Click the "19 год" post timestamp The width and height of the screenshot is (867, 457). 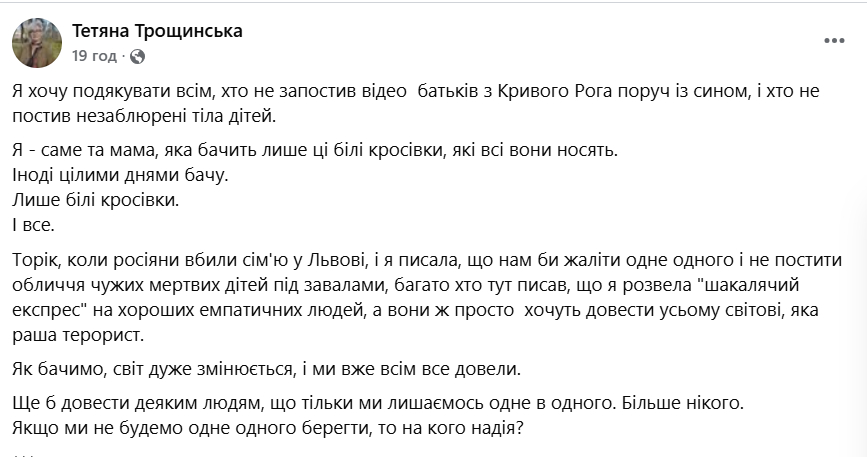pos(94,56)
